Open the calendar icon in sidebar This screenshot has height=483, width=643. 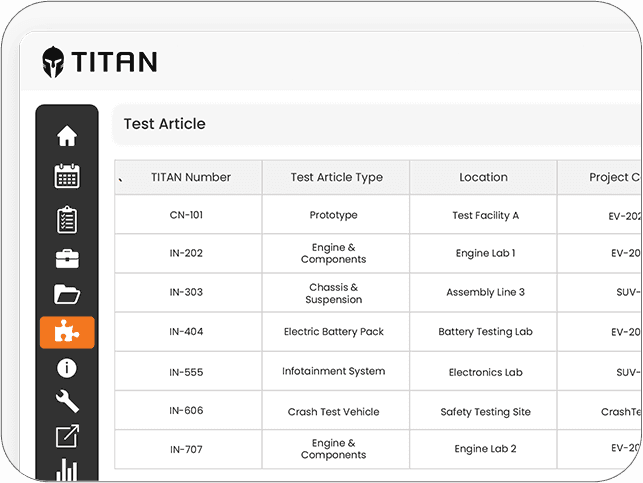67,176
